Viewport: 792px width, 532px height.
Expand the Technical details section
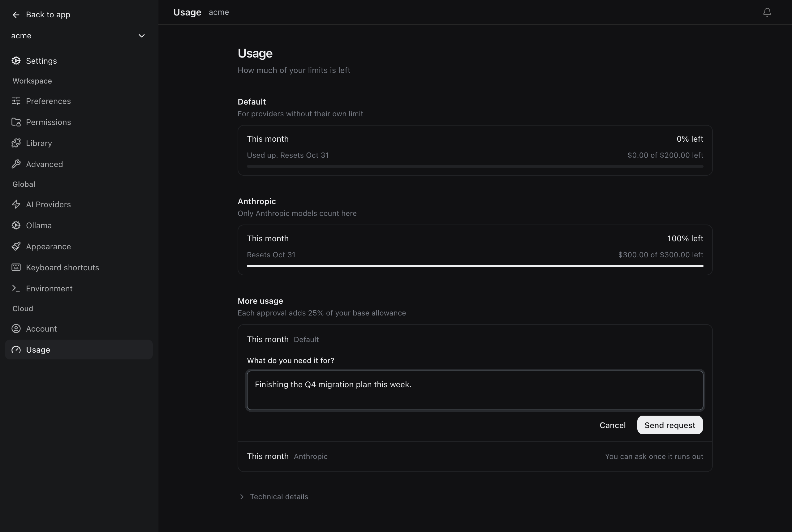pyautogui.click(x=273, y=497)
